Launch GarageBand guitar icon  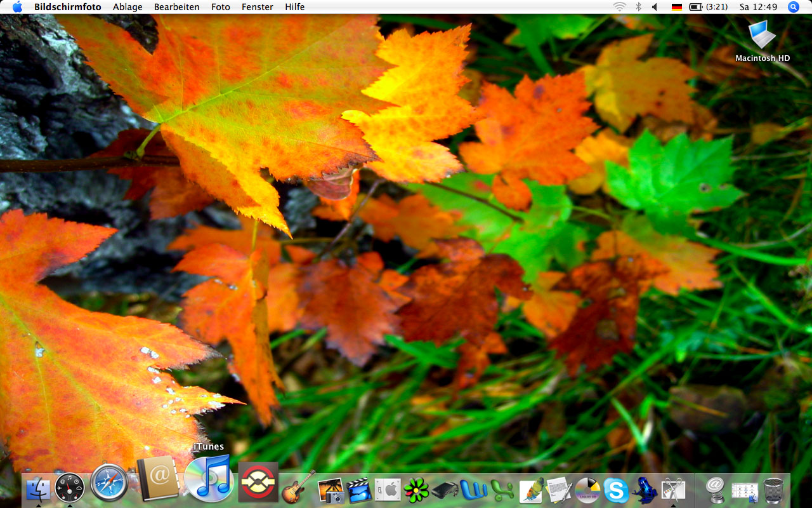(298, 488)
